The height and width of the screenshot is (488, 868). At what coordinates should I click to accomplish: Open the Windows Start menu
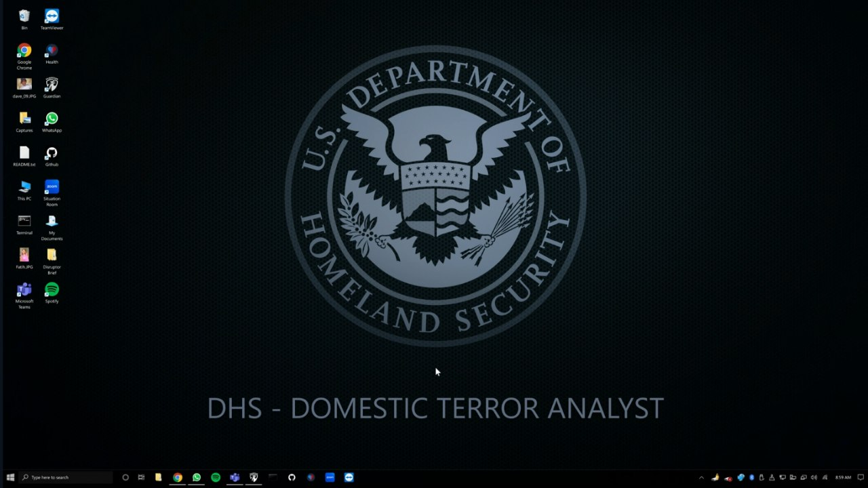tap(10, 477)
